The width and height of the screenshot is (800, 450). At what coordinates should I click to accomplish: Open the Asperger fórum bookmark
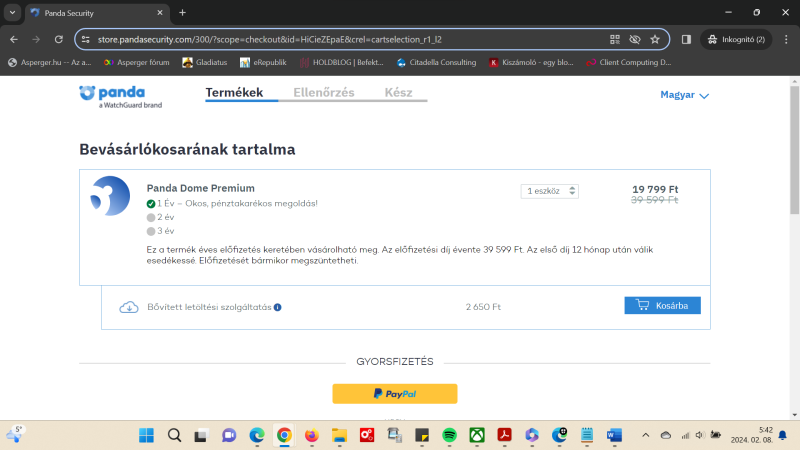coord(136,62)
